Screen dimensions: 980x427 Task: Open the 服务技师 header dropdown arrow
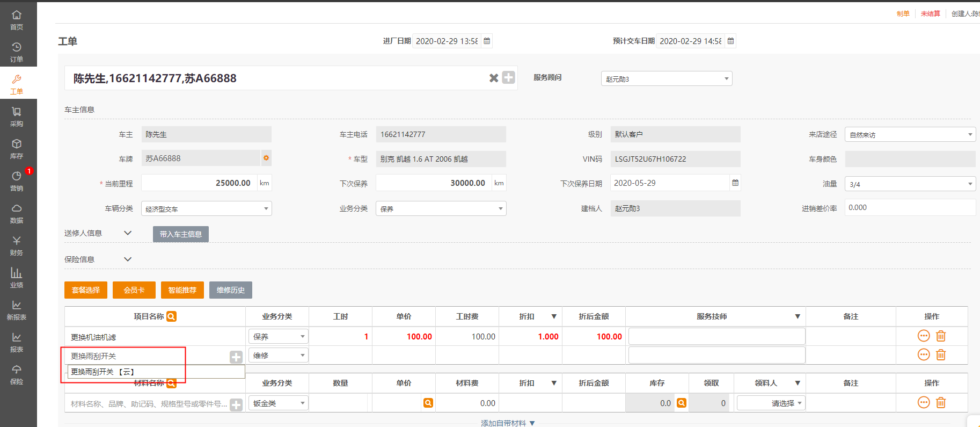798,316
